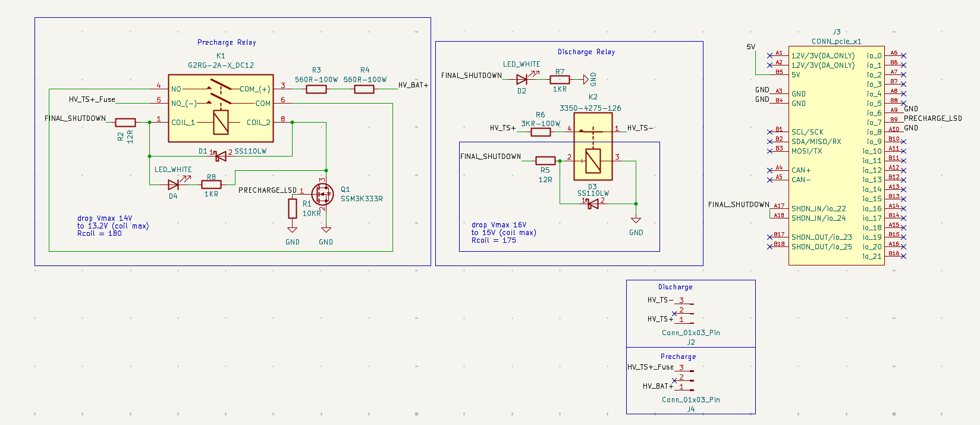Click FINAL_SHUTDOWN label left of D2
The width and height of the screenshot is (980, 425).
pos(472,76)
